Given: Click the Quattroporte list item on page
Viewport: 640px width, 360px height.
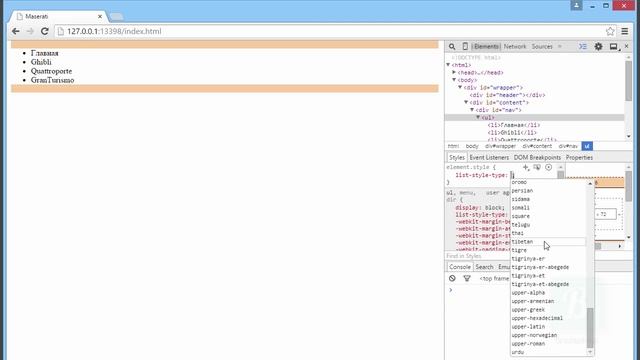Looking at the screenshot, I should (x=51, y=71).
